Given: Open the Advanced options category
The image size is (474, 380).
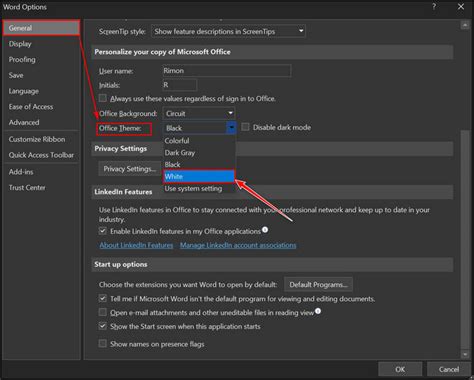Looking at the screenshot, I should pyautogui.click(x=24, y=122).
